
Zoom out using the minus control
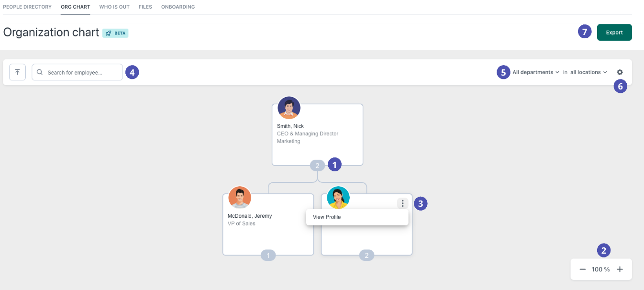pyautogui.click(x=583, y=269)
